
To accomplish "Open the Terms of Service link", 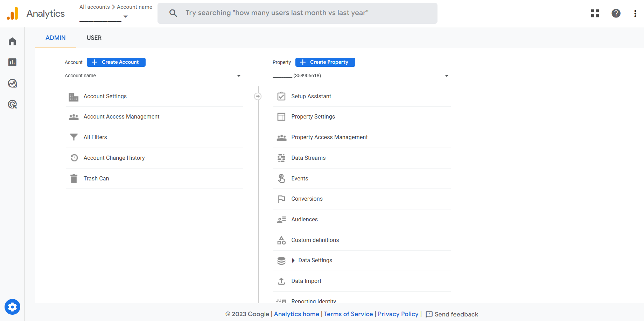I will [x=348, y=314].
